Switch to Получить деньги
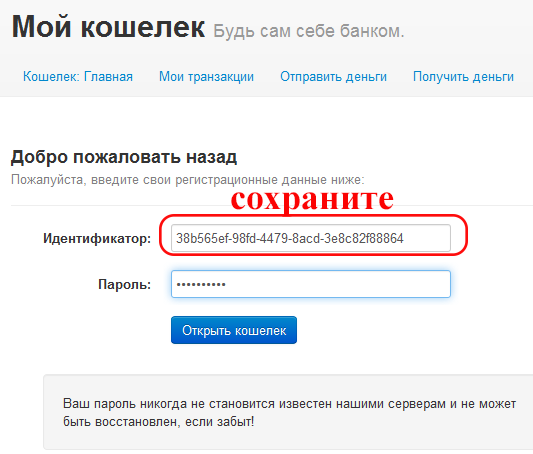The height and width of the screenshot is (454, 533). coord(463,77)
